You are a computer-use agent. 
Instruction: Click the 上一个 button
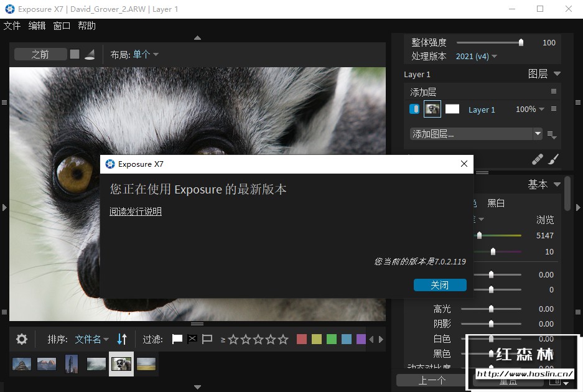click(x=431, y=380)
